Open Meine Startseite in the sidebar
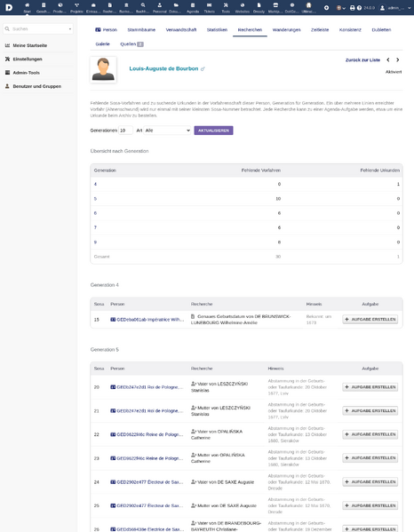Screen dimensions: 414x532 30,45
